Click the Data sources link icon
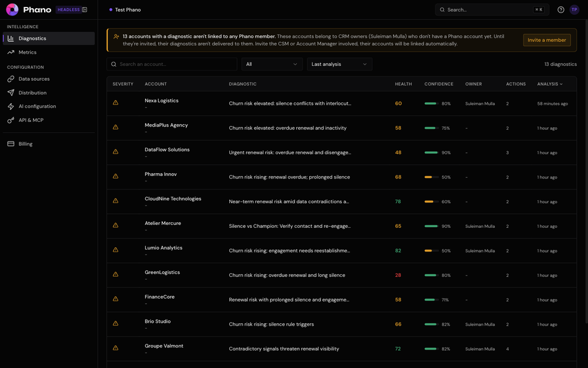Image resolution: width=588 pixels, height=368 pixels. point(11,79)
